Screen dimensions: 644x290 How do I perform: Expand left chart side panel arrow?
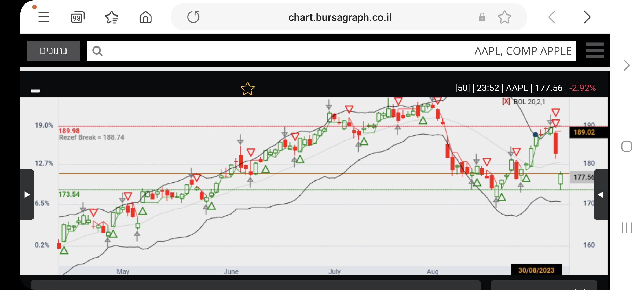click(x=27, y=194)
